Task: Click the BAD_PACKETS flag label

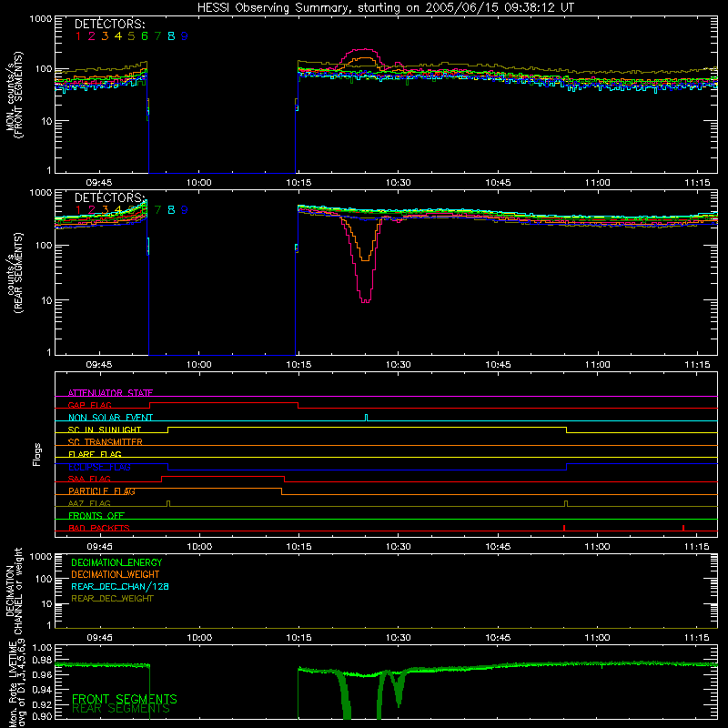Action: [99, 528]
